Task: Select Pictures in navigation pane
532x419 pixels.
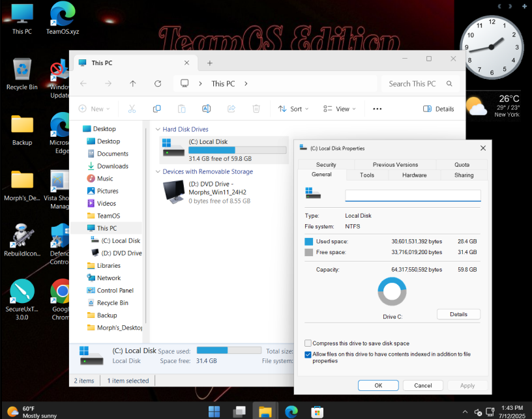Action: pos(108,191)
